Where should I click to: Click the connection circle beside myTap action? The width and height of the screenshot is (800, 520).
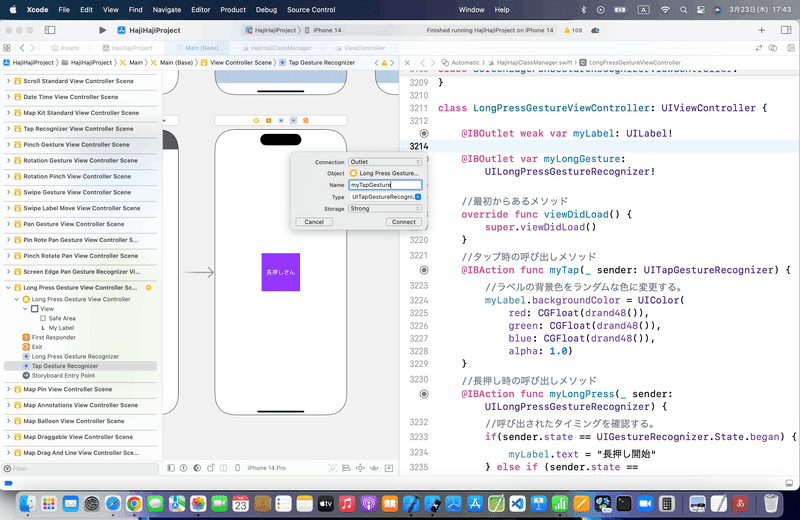coord(424,270)
